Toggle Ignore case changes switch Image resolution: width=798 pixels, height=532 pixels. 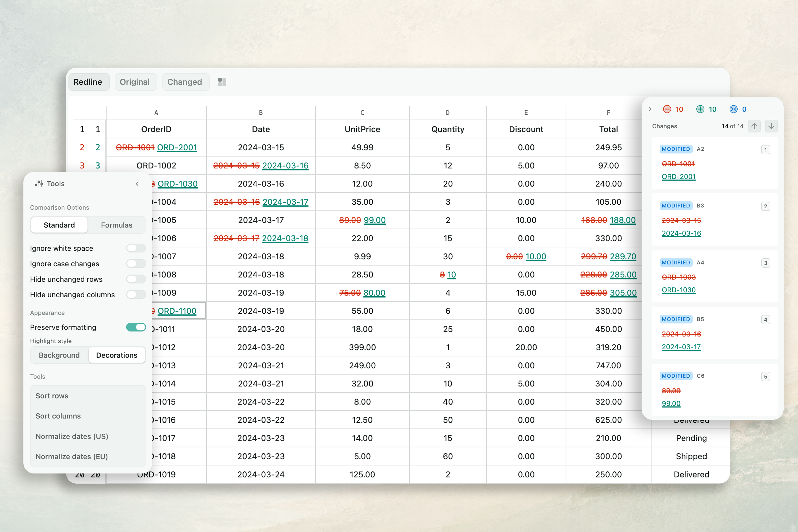(136, 264)
